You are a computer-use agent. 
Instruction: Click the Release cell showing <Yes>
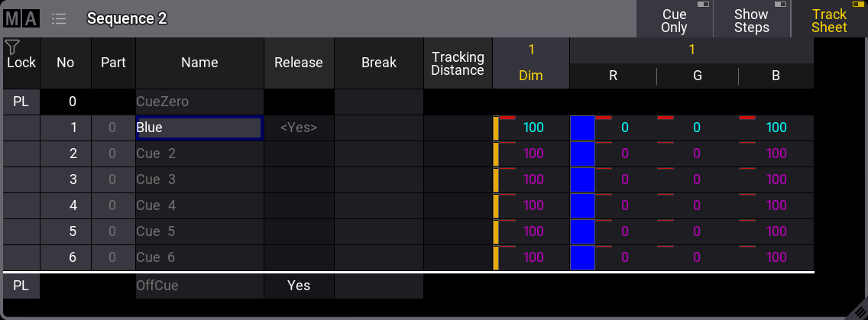point(299,128)
